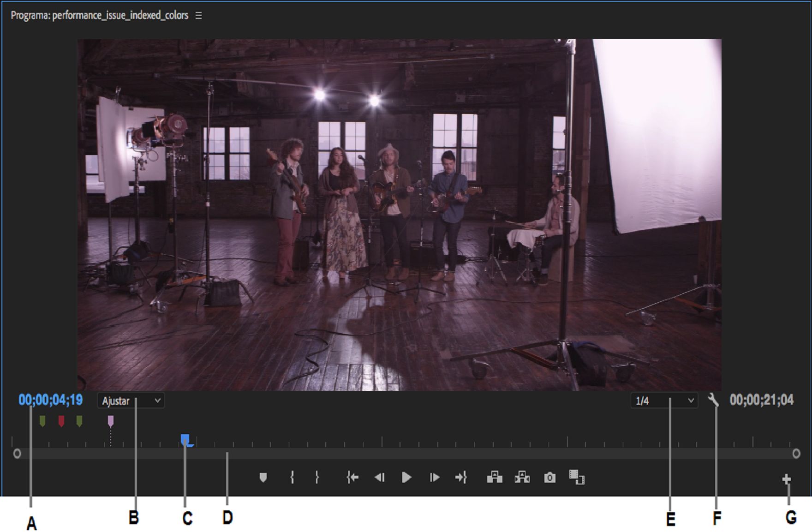Viewport: 812px width, 532px height.
Task: Select the pink marker above the timeline
Action: point(111,420)
